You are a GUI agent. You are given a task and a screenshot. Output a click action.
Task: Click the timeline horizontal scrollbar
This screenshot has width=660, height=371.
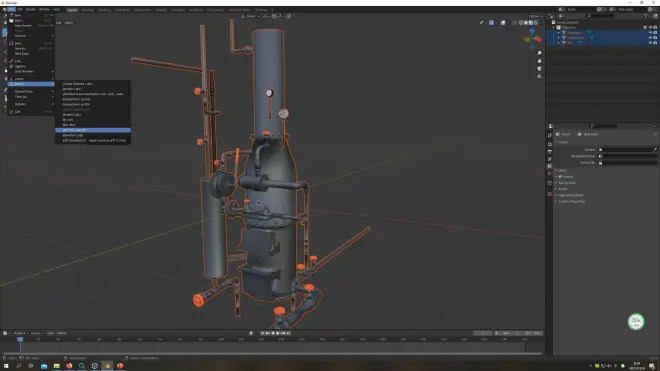tap(273, 354)
